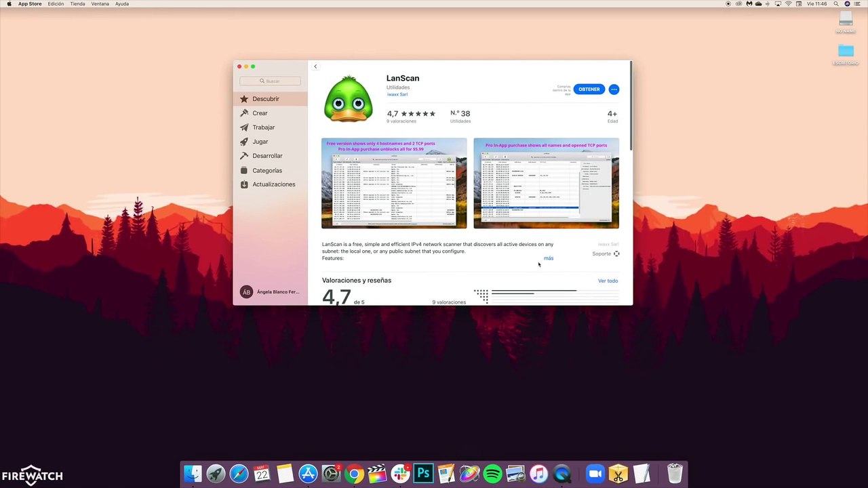This screenshot has height=488, width=868.
Task: Go back with the back chevron
Action: (315, 66)
